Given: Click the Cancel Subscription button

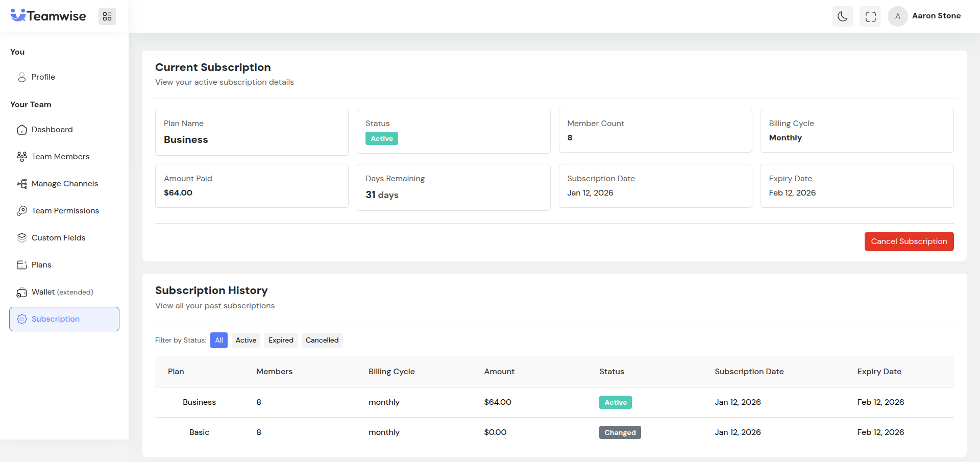Looking at the screenshot, I should (909, 241).
